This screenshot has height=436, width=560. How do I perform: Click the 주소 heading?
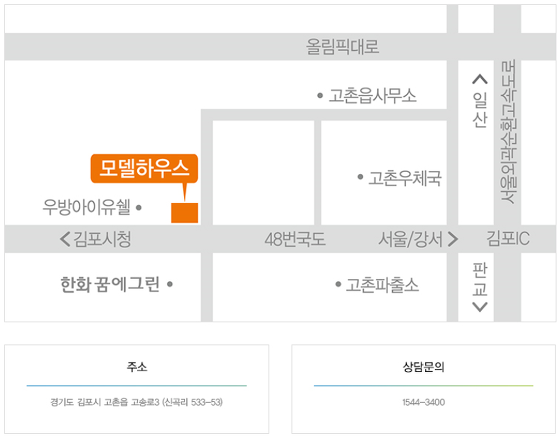coord(137,367)
